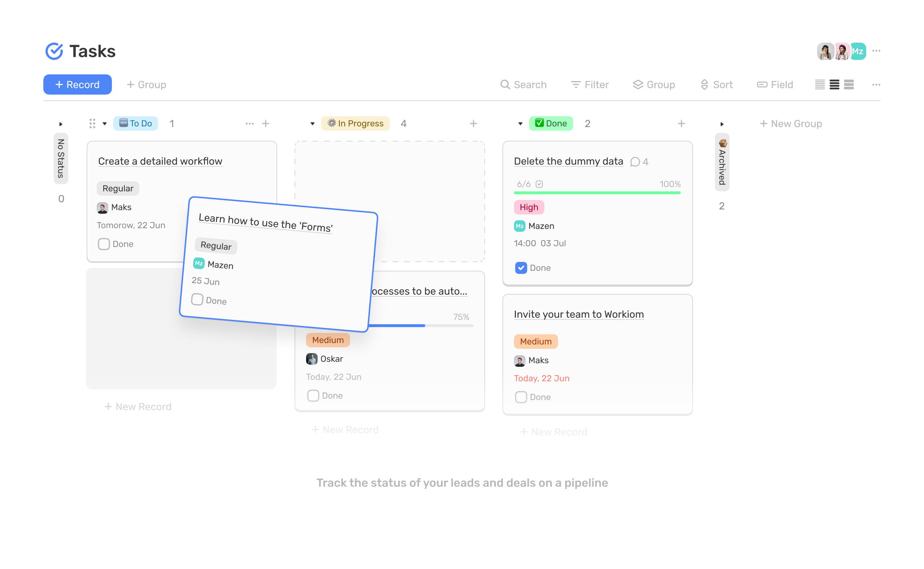This screenshot has width=924, height=569.
Task: Open the Filter options
Action: tap(589, 84)
